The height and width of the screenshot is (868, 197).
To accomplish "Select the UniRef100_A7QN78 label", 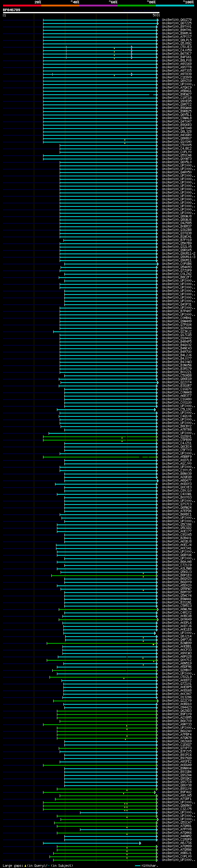I will [177, 738].
